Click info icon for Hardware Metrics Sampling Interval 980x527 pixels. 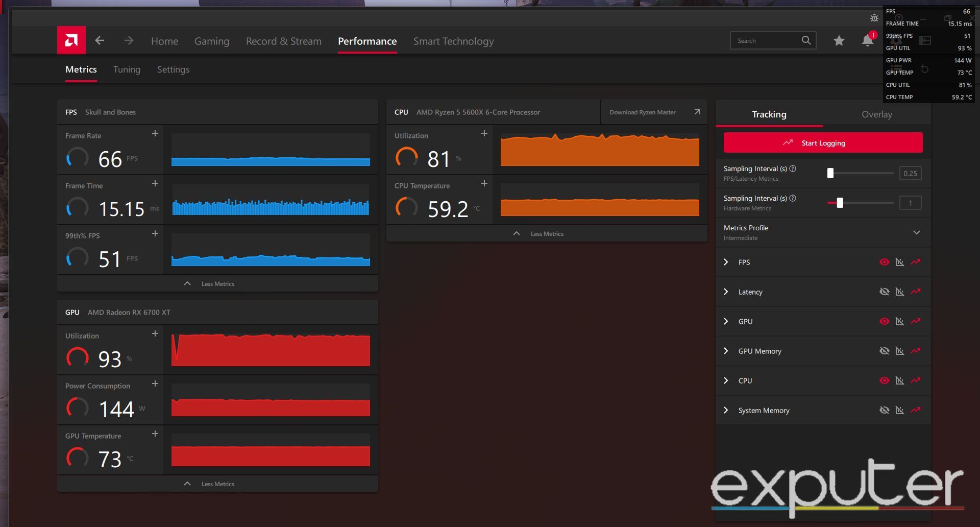coord(793,198)
